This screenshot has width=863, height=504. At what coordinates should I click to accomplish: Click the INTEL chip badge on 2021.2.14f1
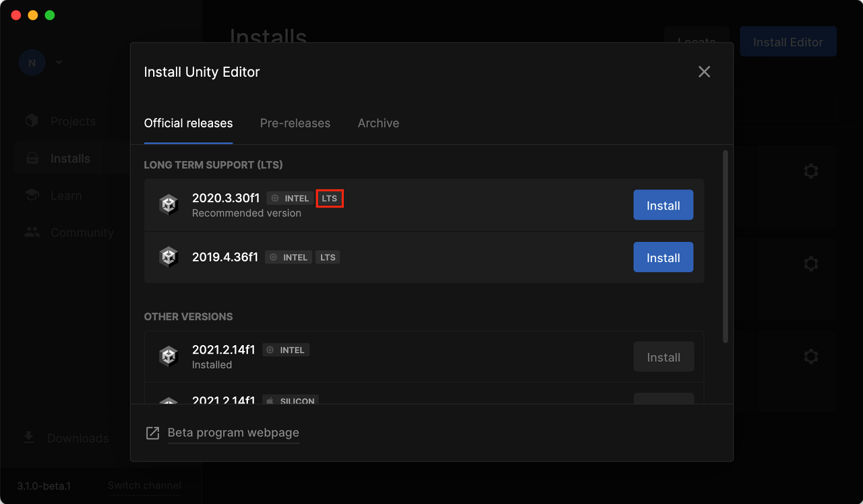(286, 350)
